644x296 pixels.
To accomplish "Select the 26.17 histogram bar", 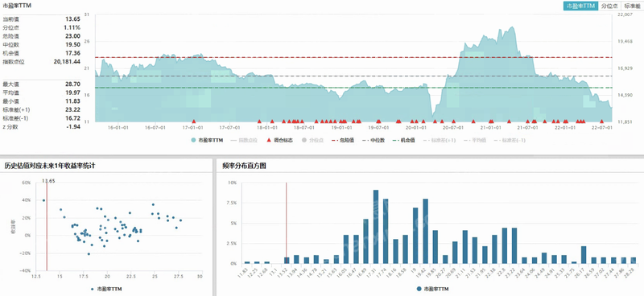I will pos(584,254).
